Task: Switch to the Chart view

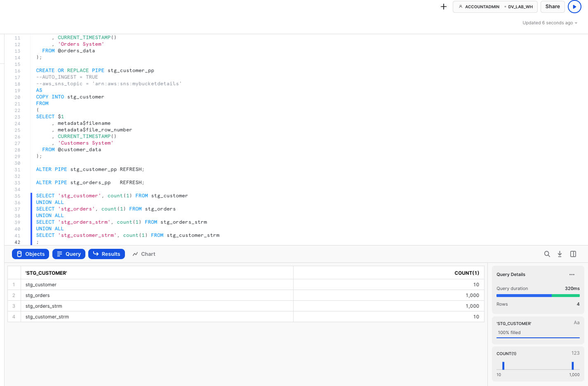Action: click(143, 254)
